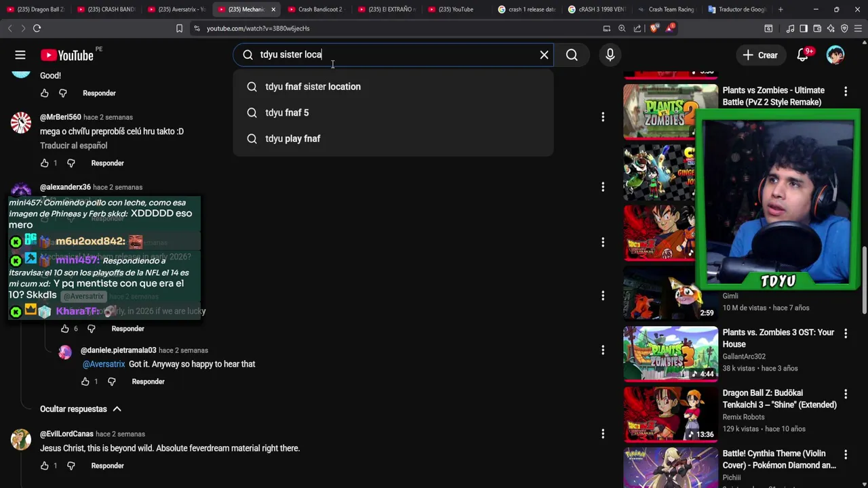Open options for Battle! Cynthia Theme video
Screen dimensions: 868x488
[x=846, y=454]
